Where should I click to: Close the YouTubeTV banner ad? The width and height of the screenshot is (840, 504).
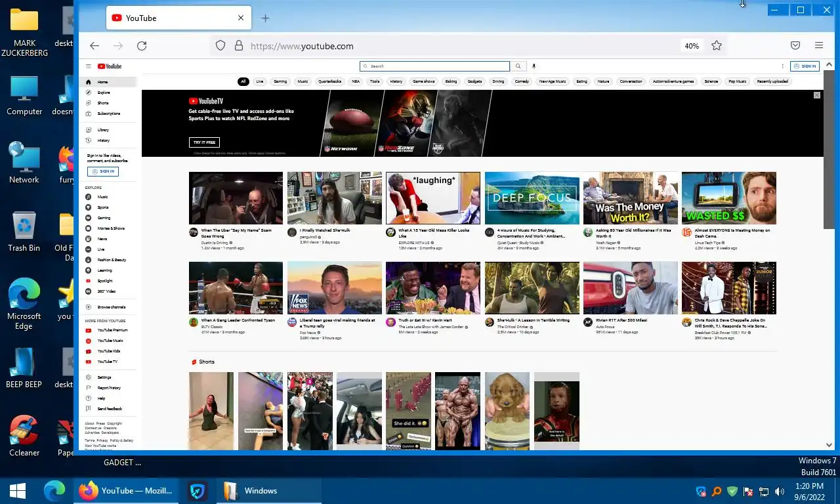tap(817, 95)
